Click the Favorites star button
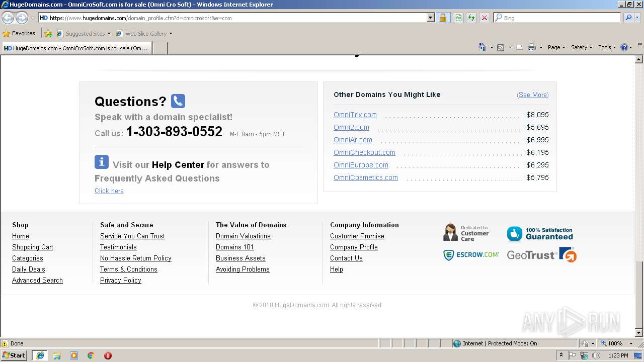Screen dimensions: 644x362 [19, 33]
